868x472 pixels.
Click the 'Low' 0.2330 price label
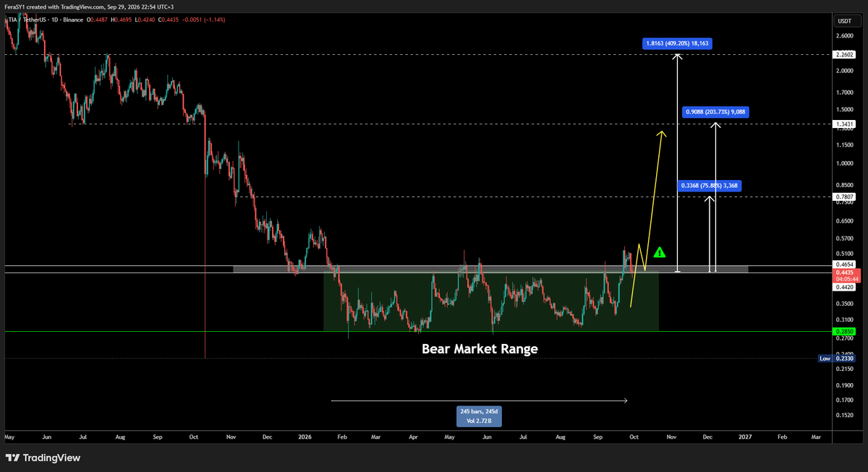[837, 358]
